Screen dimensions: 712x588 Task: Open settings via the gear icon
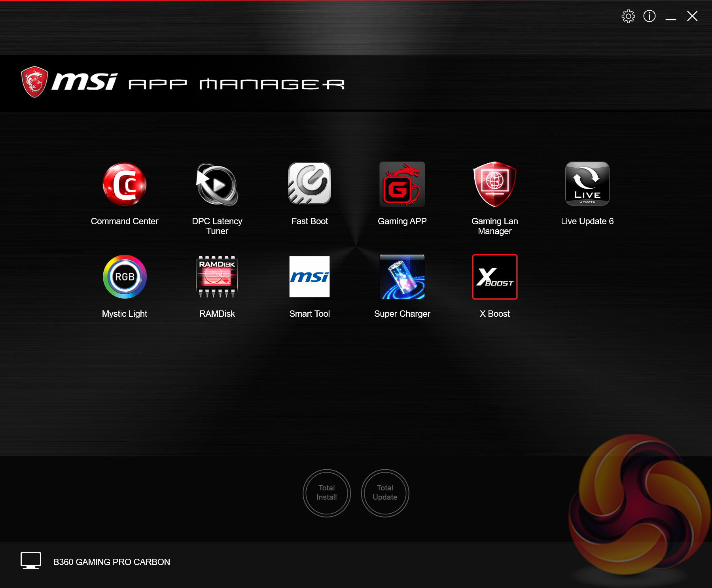click(628, 16)
